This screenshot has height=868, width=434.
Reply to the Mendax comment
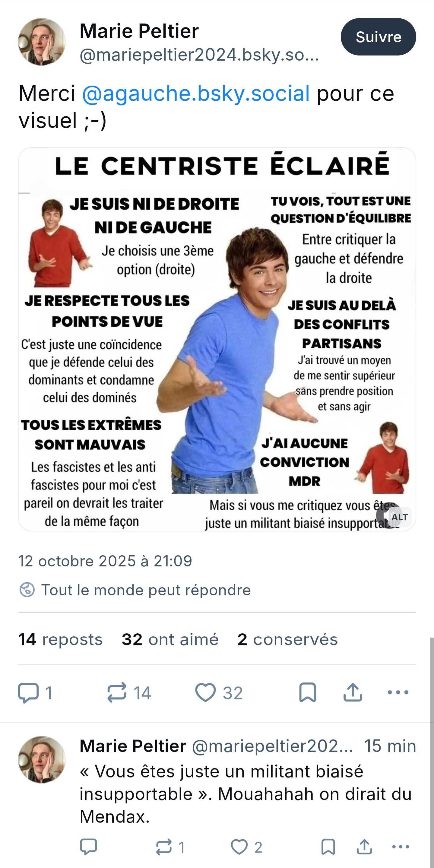89,847
